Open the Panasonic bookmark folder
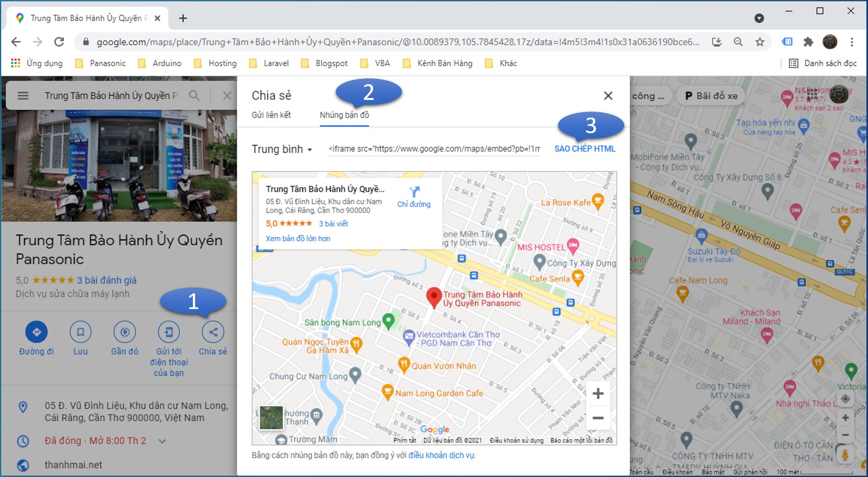The image size is (868, 477). [101, 63]
